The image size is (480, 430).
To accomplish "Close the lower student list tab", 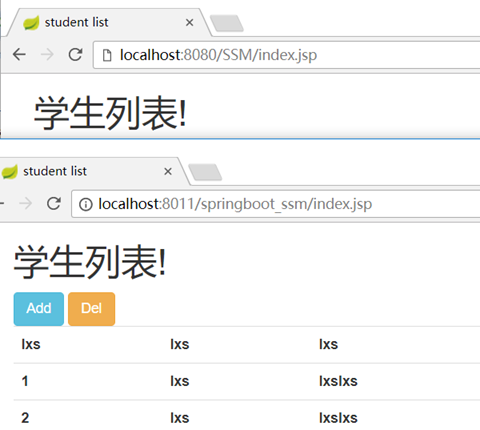I will click(168, 171).
